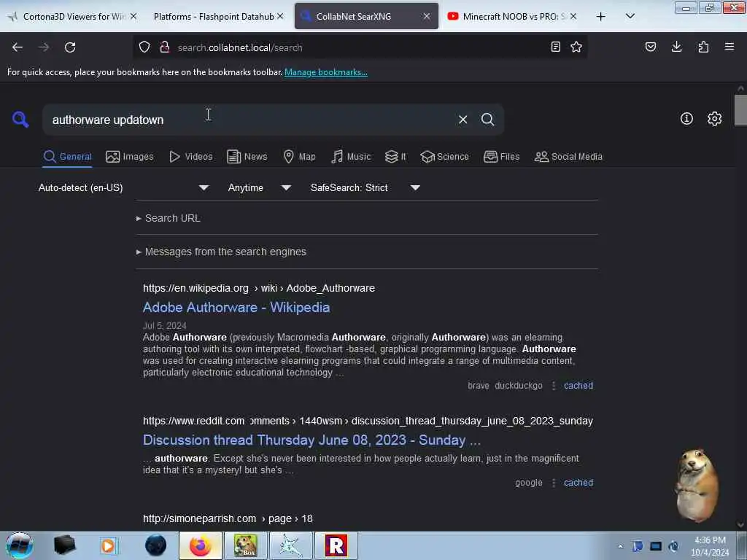
Task: Click the SearXNG logo icon
Action: click(20, 119)
